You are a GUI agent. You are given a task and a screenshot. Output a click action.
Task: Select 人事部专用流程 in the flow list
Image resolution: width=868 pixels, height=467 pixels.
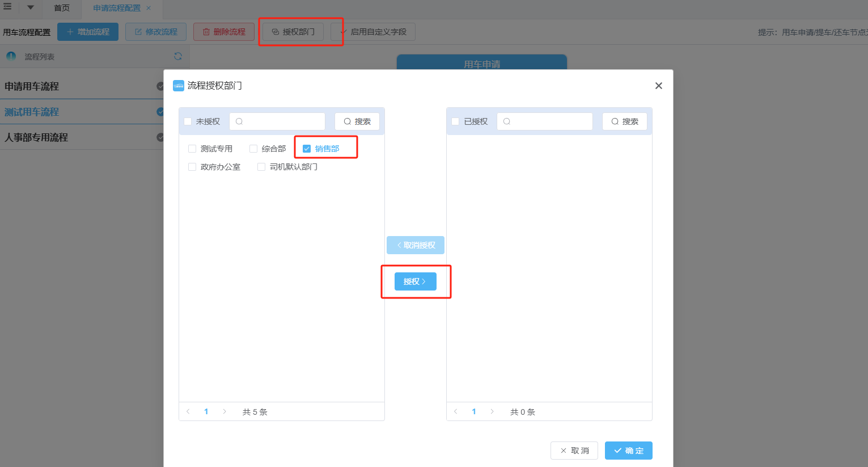point(36,137)
